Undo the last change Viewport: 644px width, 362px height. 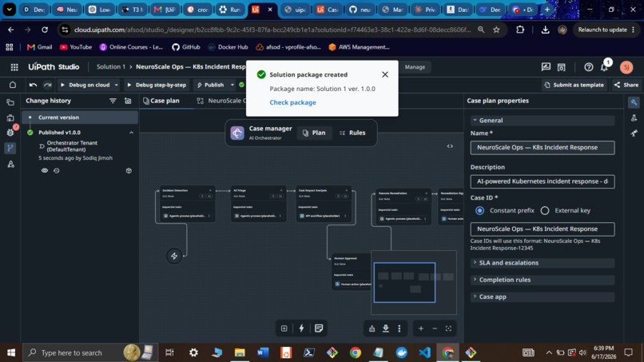click(x=33, y=85)
